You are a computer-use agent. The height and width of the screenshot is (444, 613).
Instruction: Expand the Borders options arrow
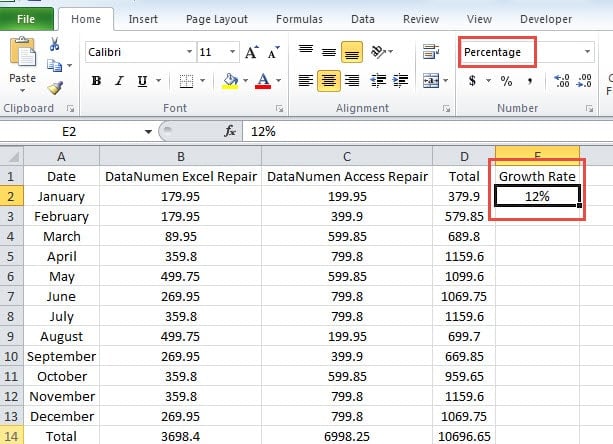[203, 81]
